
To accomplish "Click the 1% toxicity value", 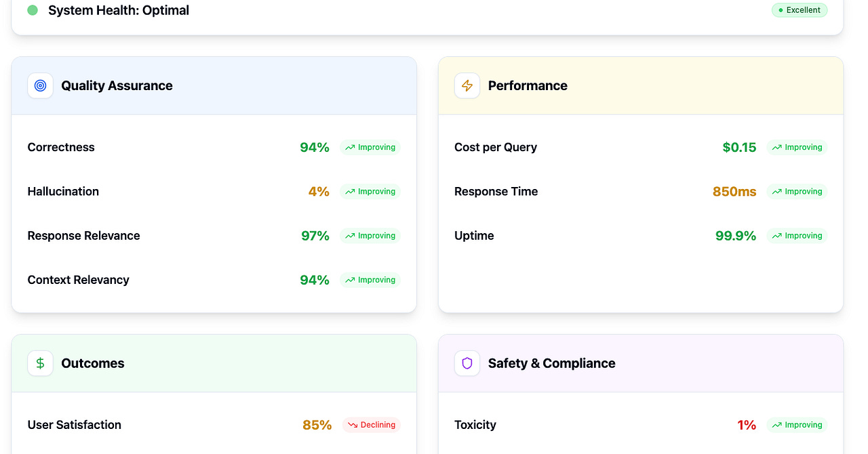I will tap(747, 425).
